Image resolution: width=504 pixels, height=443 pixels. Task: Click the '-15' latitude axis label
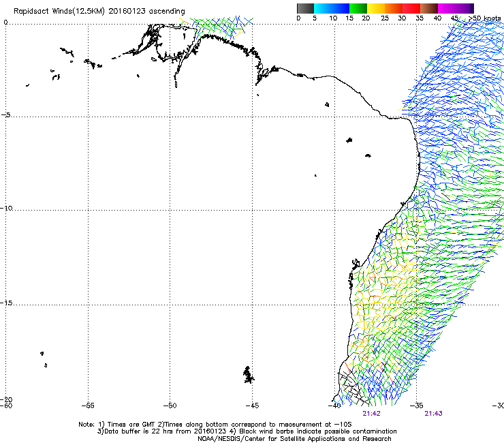(x=6, y=303)
